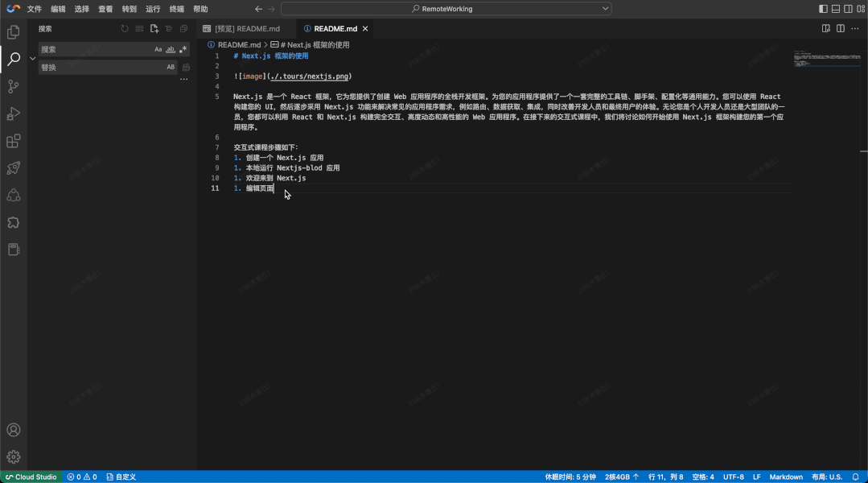Click the ./tours/nextjs.png image link

[310, 76]
